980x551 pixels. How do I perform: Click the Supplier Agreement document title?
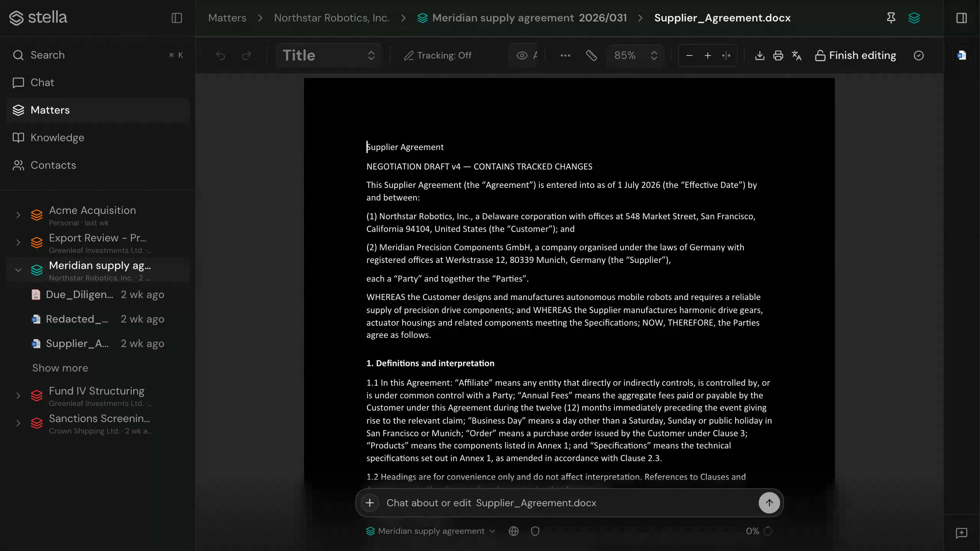(405, 147)
